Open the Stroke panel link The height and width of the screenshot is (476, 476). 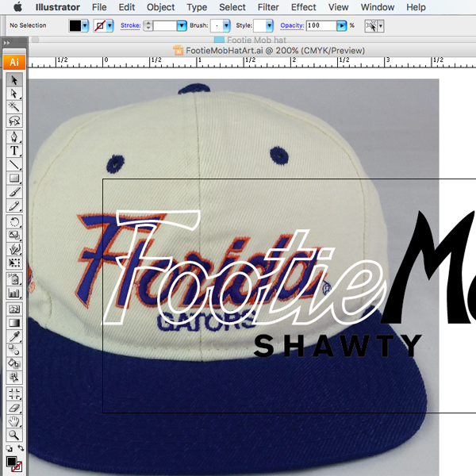tap(131, 25)
